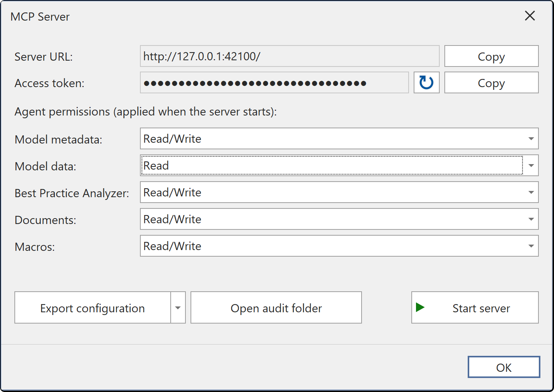
Task: Click the masked Access token field
Action: coord(274,82)
